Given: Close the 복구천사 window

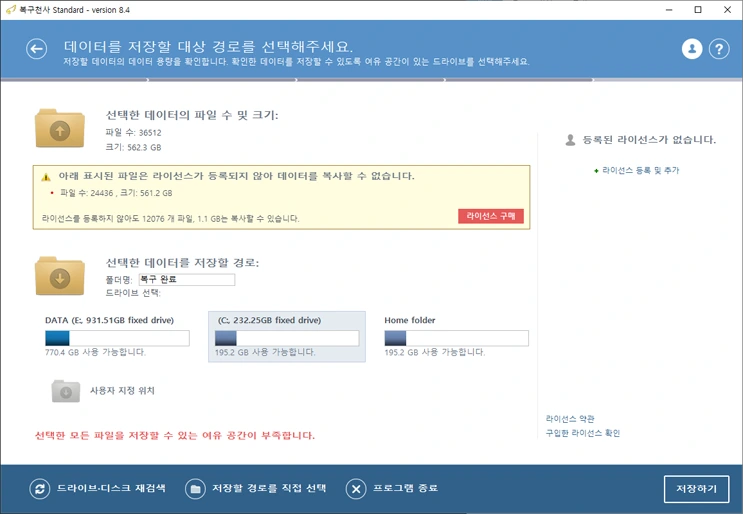Looking at the screenshot, I should pyautogui.click(x=727, y=9).
